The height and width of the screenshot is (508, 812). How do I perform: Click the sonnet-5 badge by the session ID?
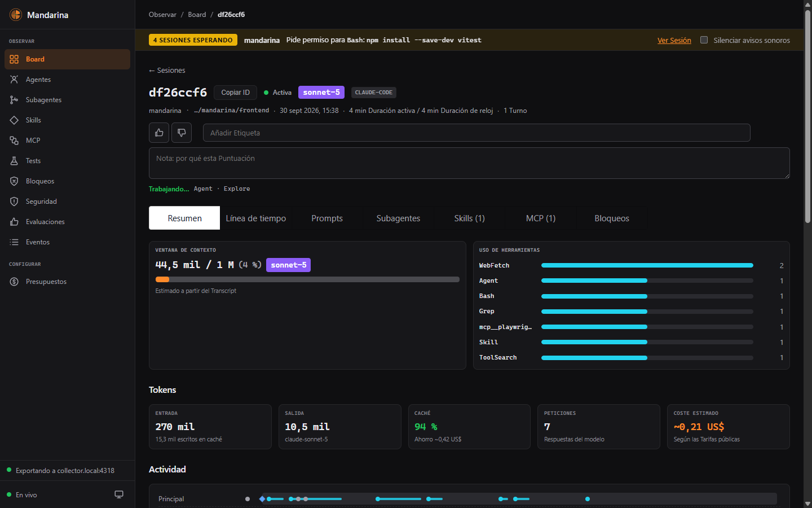tap(321, 93)
